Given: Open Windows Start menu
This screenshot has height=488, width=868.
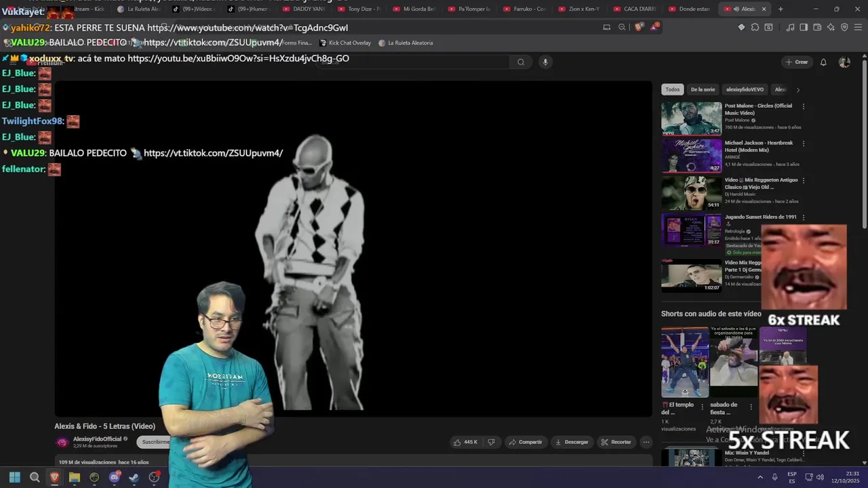Looking at the screenshot, I should point(14,477).
